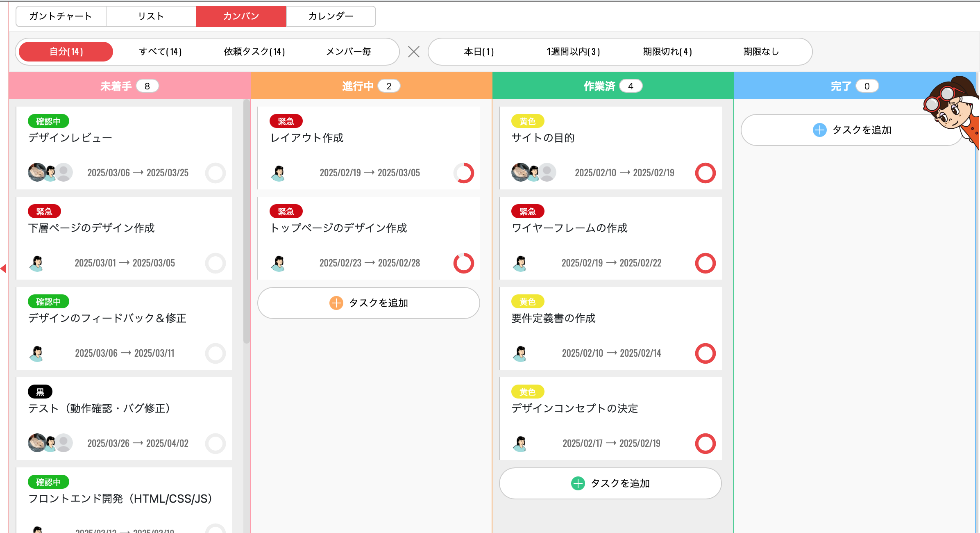Click group avatars on デザインレビュー card

click(x=50, y=173)
